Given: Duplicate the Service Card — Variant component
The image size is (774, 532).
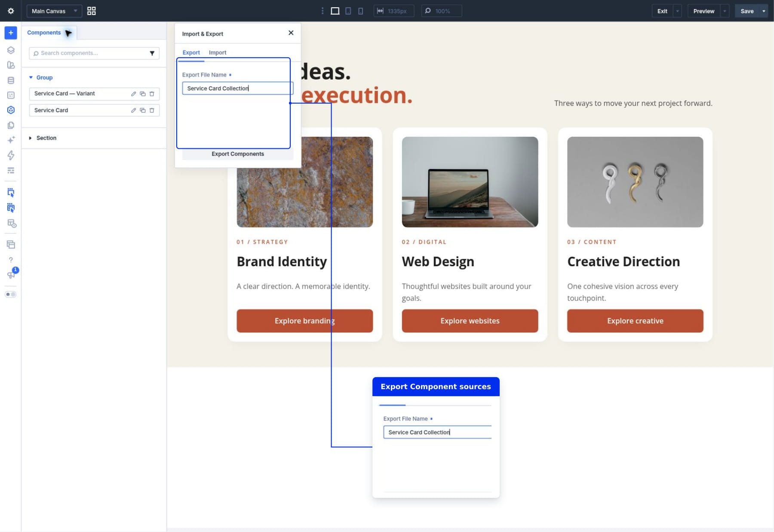Looking at the screenshot, I should pyautogui.click(x=142, y=94).
